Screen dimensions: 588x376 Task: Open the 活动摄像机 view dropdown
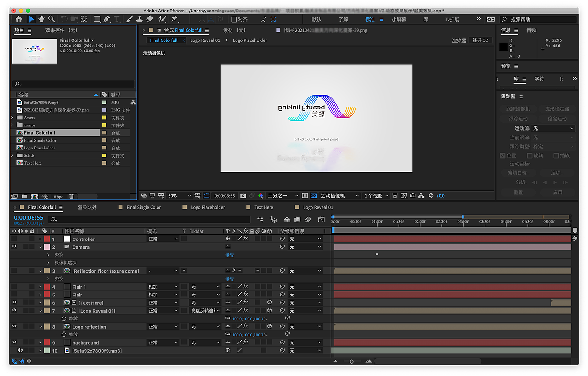coord(339,195)
